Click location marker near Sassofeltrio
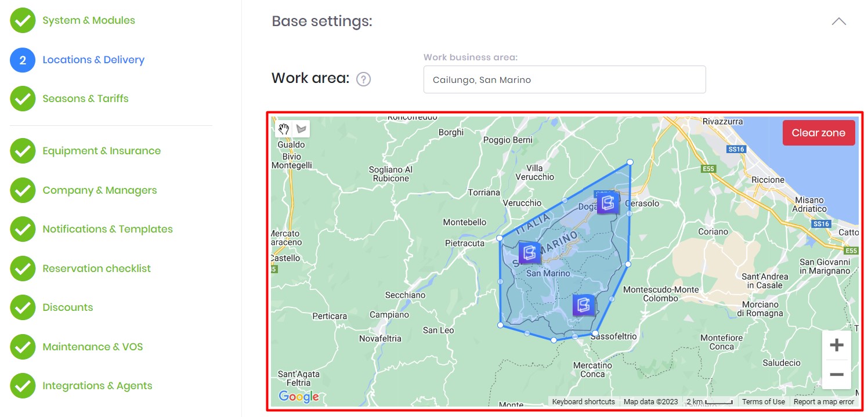The image size is (868, 417). [584, 304]
